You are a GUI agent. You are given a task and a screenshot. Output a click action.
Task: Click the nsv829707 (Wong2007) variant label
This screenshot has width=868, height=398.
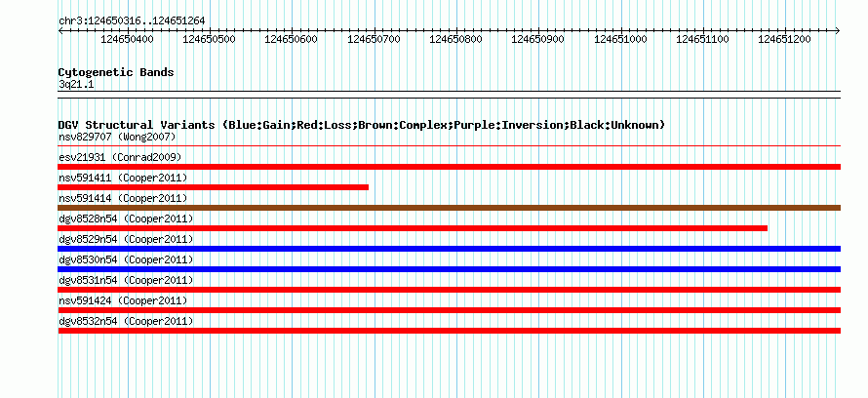click(117, 137)
